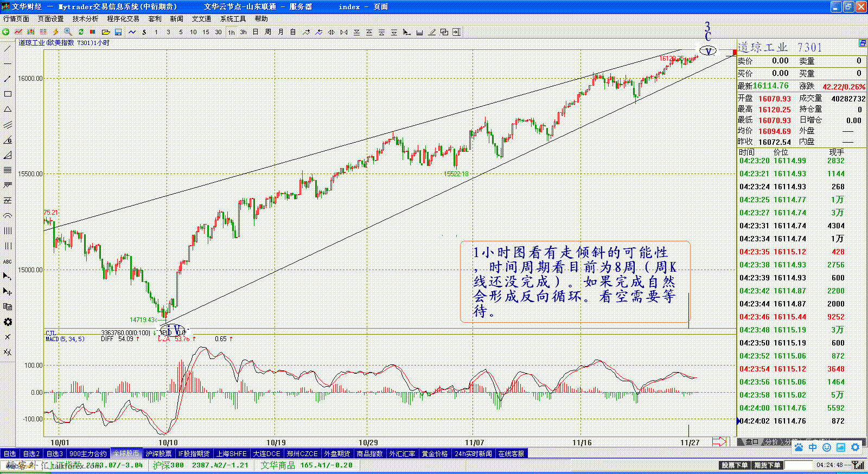Select the four vertical cycle lines tool

point(8,231)
